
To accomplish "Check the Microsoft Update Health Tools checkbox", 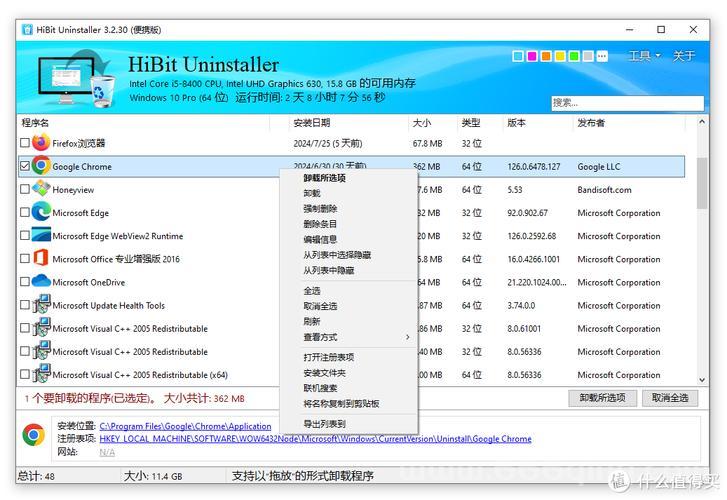I will click(x=25, y=305).
